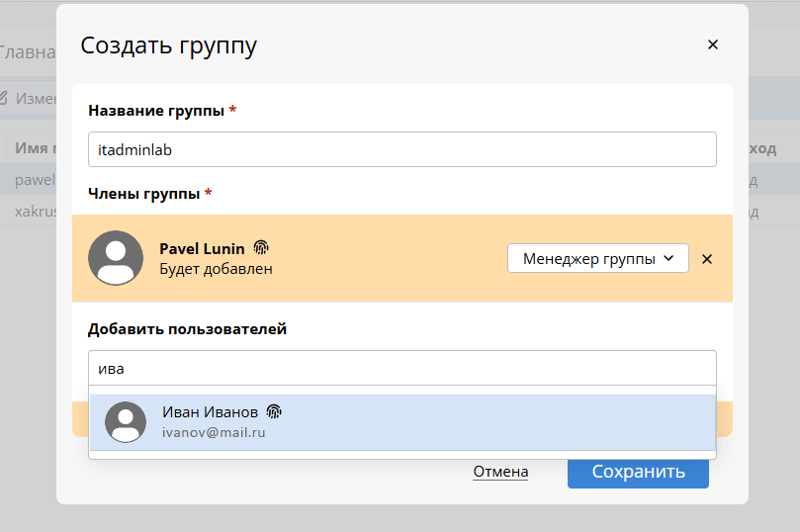The height and width of the screenshot is (532, 800).
Task: Click Иван Иванов's avatar in suggestion
Action: 126,422
